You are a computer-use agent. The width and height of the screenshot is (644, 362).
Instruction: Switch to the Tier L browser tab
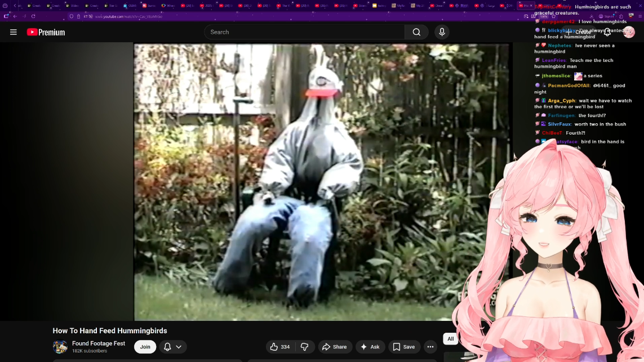[111, 6]
